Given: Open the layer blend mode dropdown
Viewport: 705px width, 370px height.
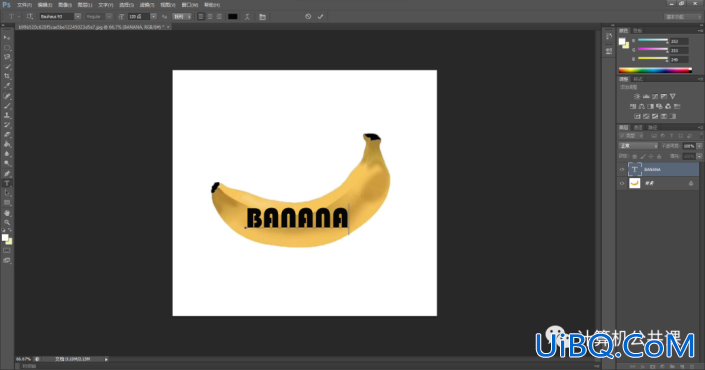Looking at the screenshot, I should (638, 146).
